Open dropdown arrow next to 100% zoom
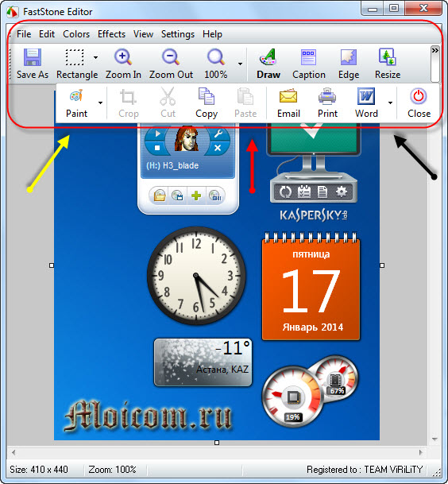448x484 pixels. [240, 64]
